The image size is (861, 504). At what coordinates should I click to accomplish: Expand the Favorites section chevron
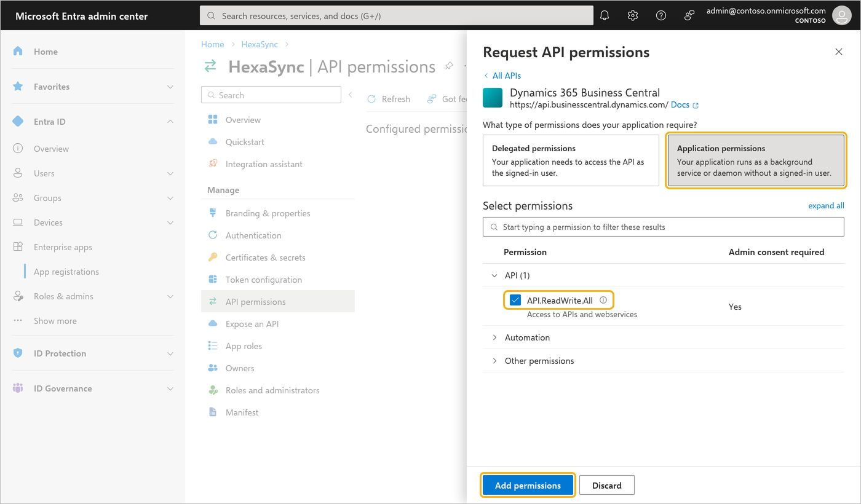(x=170, y=87)
